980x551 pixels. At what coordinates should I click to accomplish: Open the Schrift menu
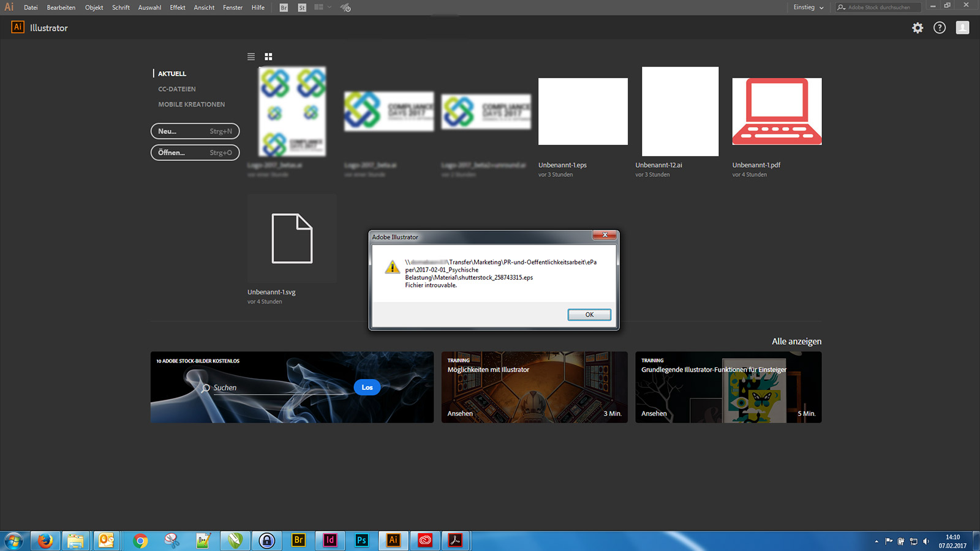[121, 7]
